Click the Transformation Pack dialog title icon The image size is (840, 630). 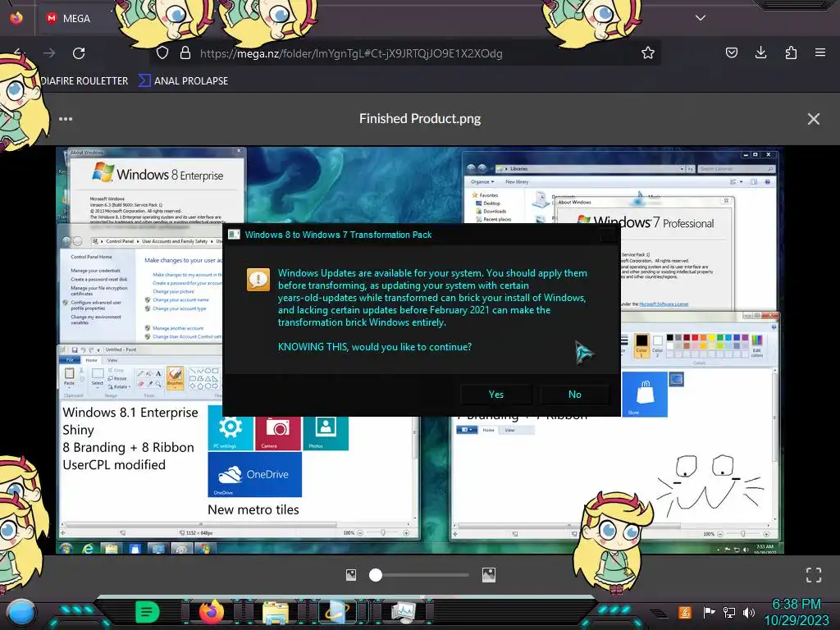click(234, 235)
